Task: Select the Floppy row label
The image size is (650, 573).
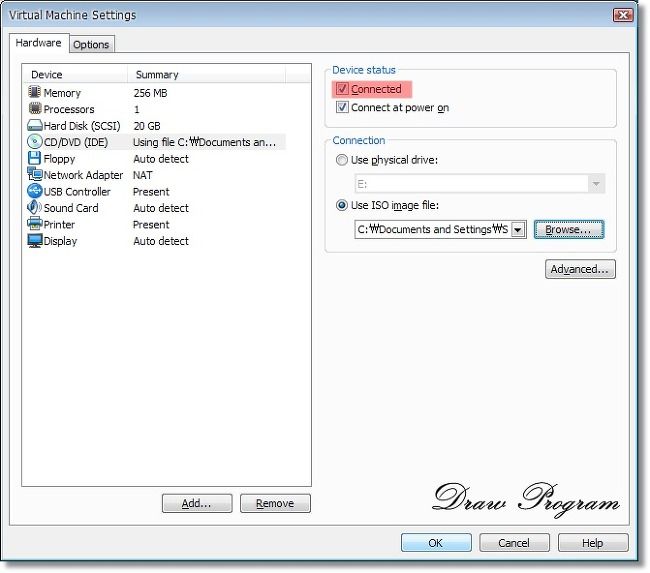Action: pyautogui.click(x=59, y=159)
